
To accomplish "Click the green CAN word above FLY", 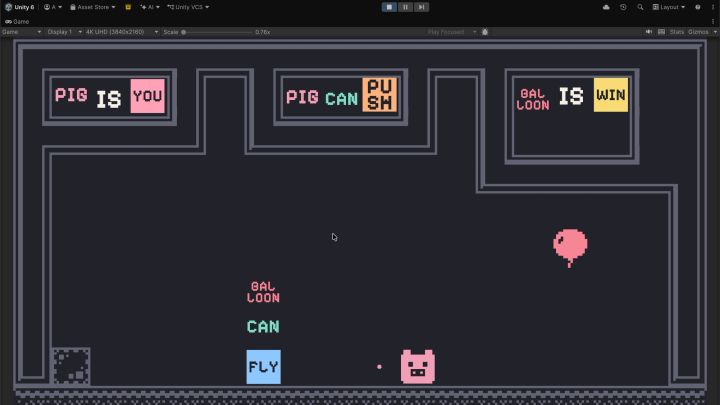I will tap(263, 326).
